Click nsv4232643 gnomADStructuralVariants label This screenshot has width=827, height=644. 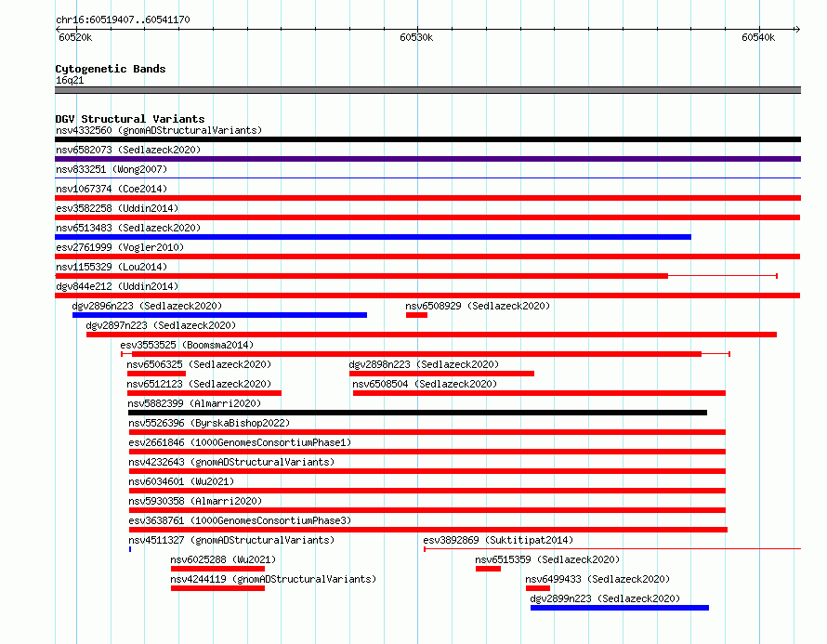coord(231,462)
